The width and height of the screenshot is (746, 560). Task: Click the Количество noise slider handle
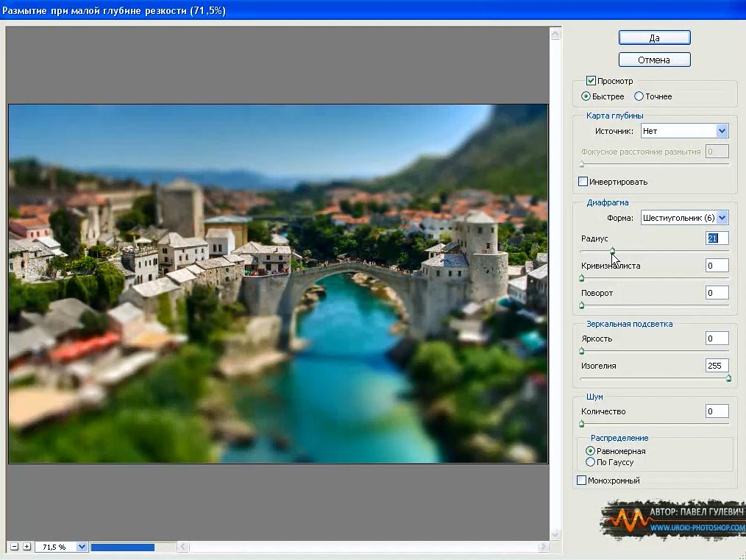(582, 424)
